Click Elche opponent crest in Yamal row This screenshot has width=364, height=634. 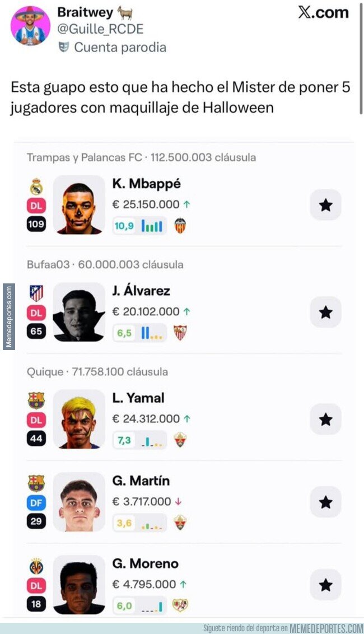pos(180,440)
